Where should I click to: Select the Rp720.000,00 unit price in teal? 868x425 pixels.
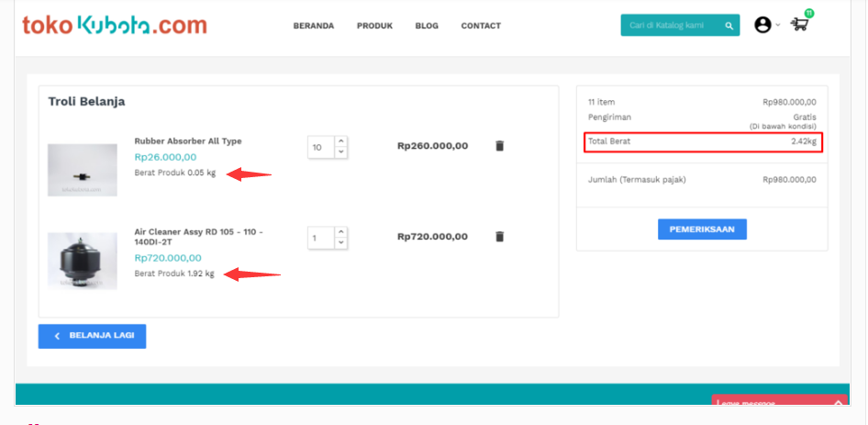pyautogui.click(x=168, y=258)
